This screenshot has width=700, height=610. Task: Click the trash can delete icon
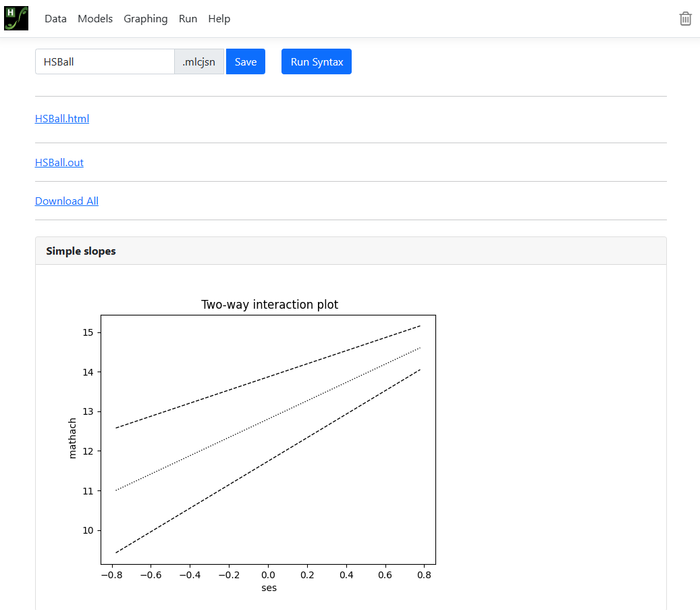click(x=685, y=19)
